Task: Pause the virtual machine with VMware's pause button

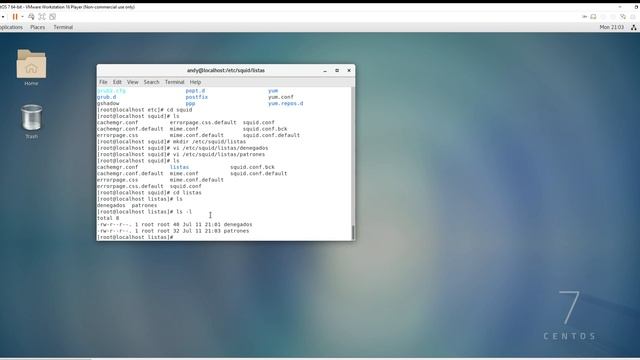Action: (15, 17)
